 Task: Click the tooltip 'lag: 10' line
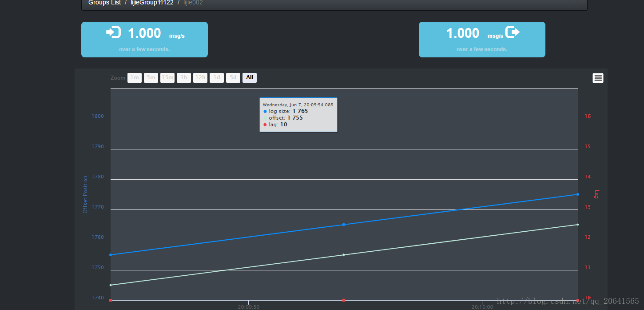tap(275, 125)
